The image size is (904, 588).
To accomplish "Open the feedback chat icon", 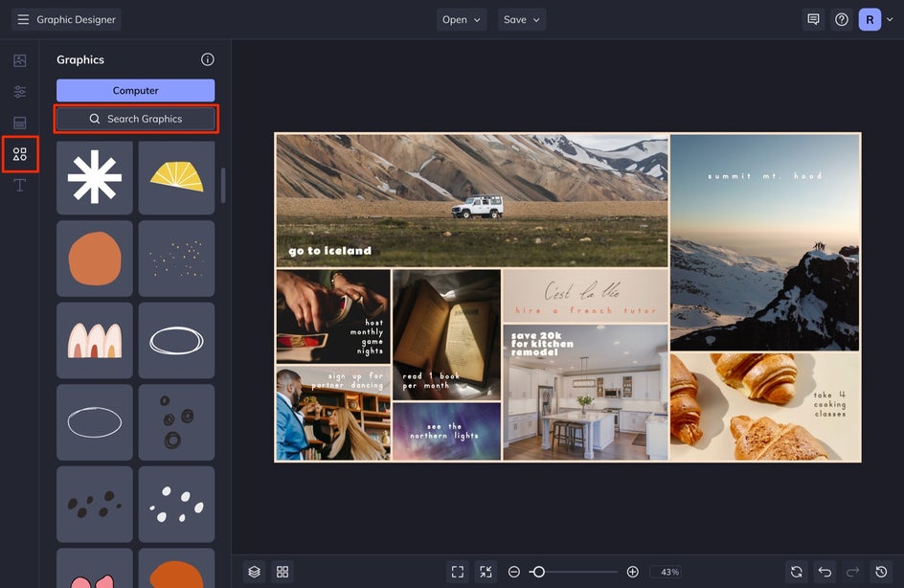I will click(x=813, y=19).
